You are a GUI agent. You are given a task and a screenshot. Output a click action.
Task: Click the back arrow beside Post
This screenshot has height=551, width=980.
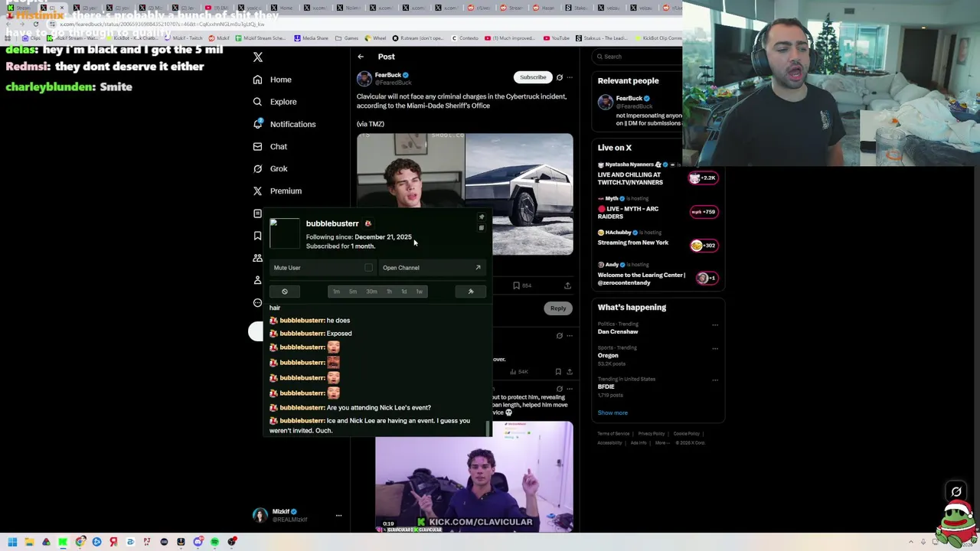click(x=361, y=57)
